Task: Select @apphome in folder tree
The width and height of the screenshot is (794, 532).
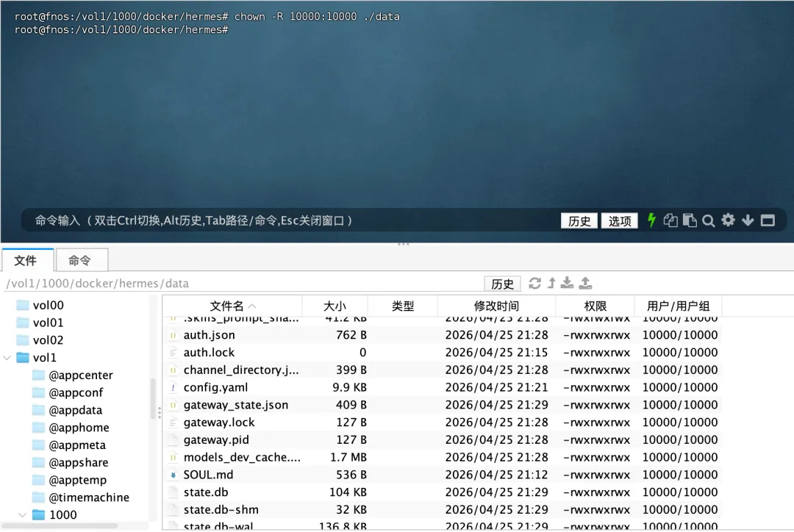Action: click(79, 428)
